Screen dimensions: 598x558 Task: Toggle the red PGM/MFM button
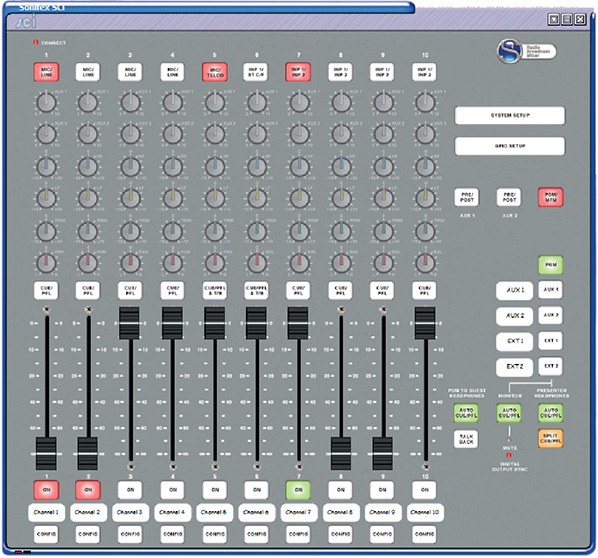(551, 197)
